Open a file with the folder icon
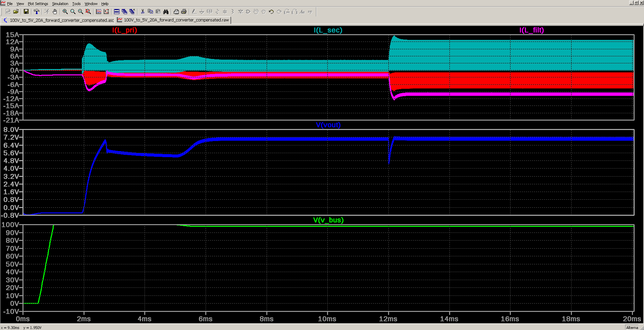The height and width of the screenshot is (330, 644). [16, 12]
